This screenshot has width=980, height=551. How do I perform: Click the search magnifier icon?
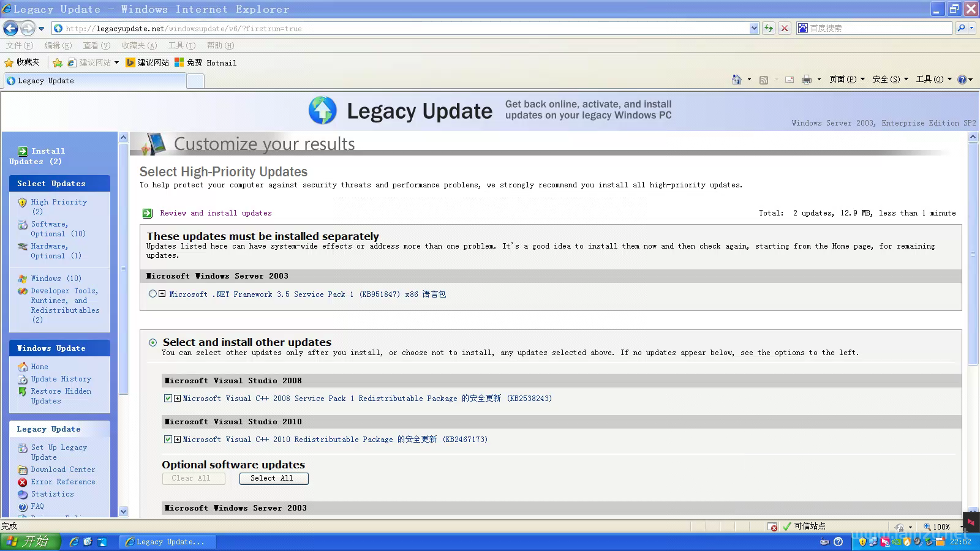pos(961,28)
